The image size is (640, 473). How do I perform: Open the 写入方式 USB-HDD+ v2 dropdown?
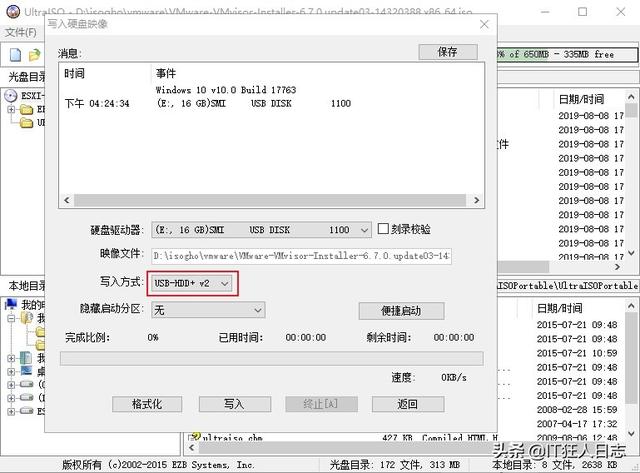pyautogui.click(x=192, y=283)
